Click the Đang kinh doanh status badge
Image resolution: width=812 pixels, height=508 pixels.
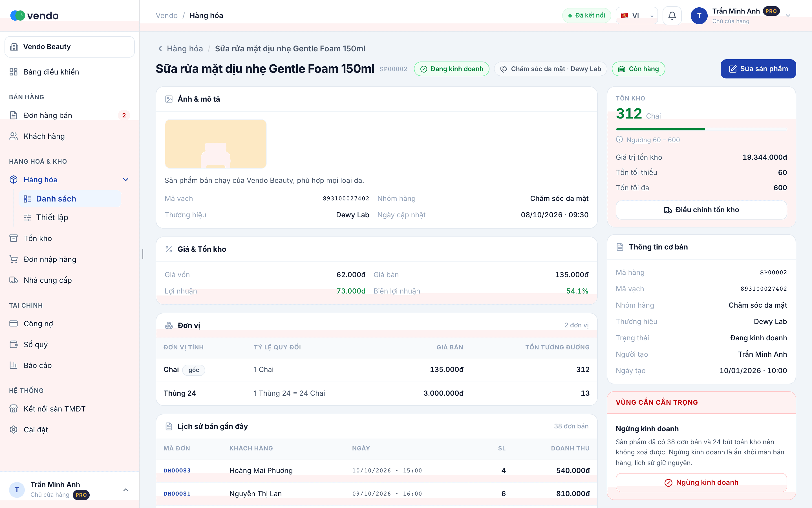452,69
